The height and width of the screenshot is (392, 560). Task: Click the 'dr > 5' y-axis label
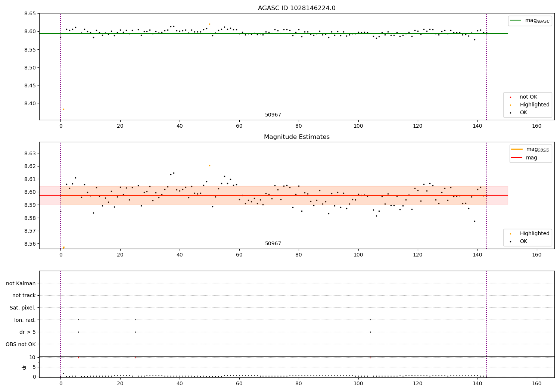28,332
